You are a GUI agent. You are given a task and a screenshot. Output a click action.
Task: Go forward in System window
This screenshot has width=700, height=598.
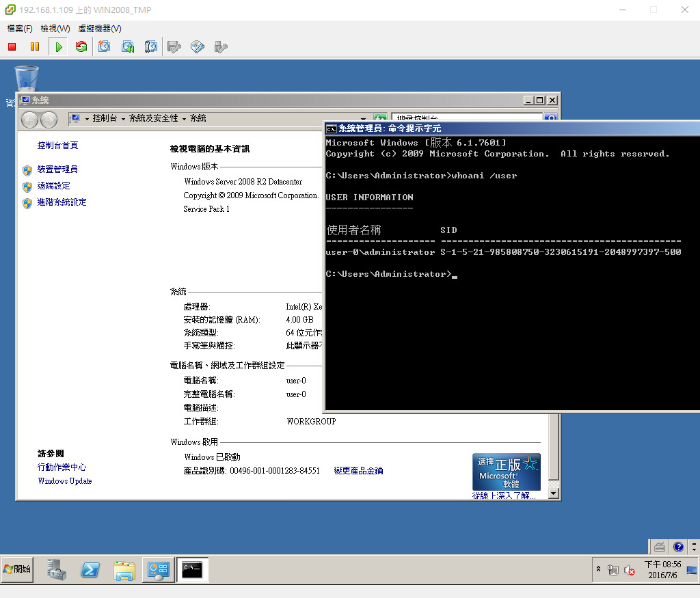[x=49, y=120]
